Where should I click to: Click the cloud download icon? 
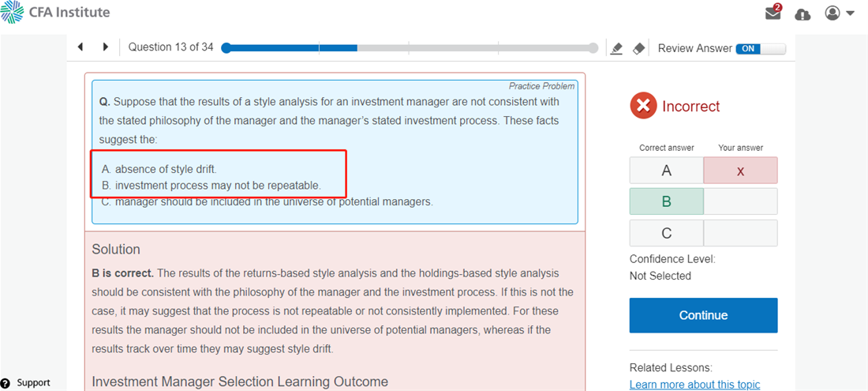click(x=803, y=14)
